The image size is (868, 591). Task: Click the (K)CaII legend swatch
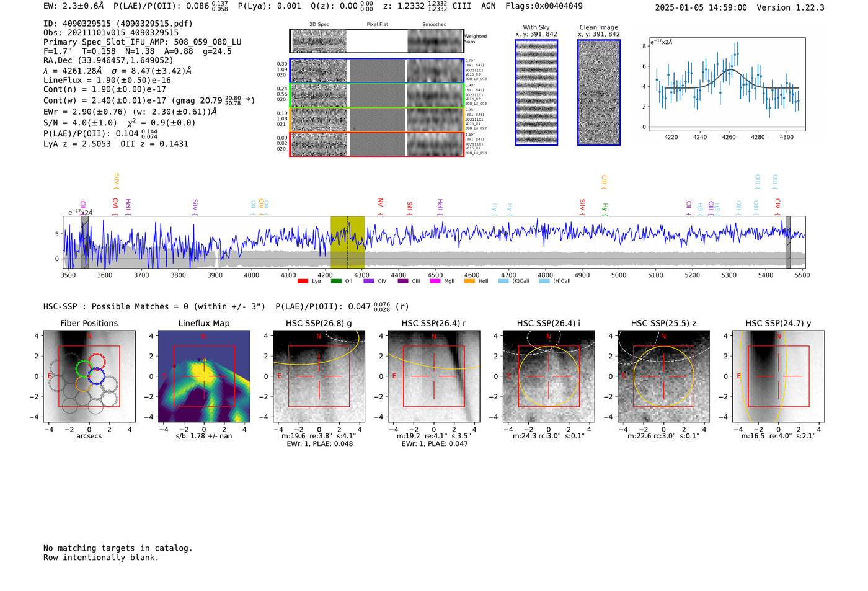click(x=503, y=282)
